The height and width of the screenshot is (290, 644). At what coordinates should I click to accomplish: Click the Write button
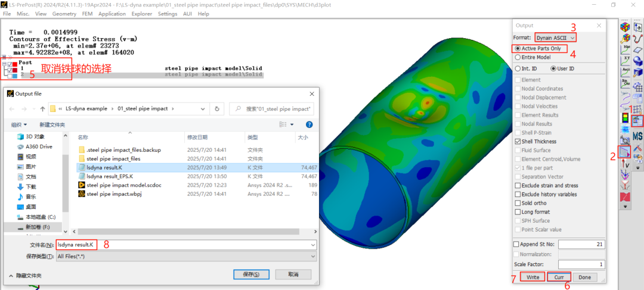pos(532,277)
